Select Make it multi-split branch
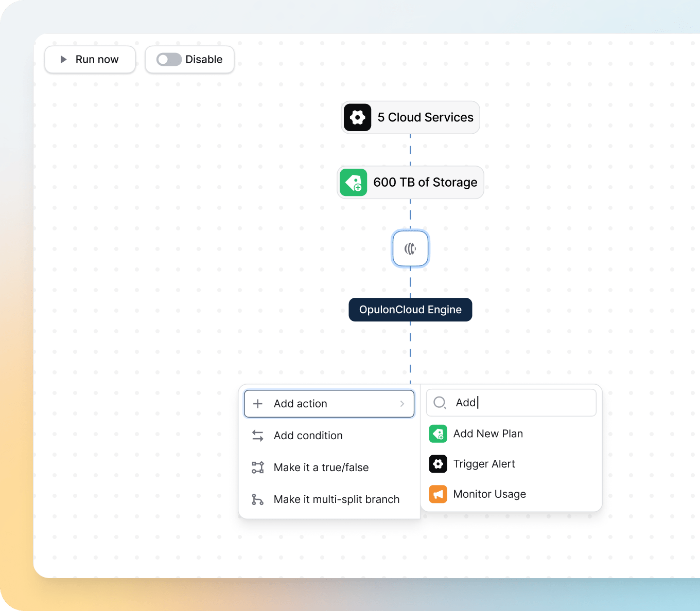The height and width of the screenshot is (611, 700). coord(336,499)
